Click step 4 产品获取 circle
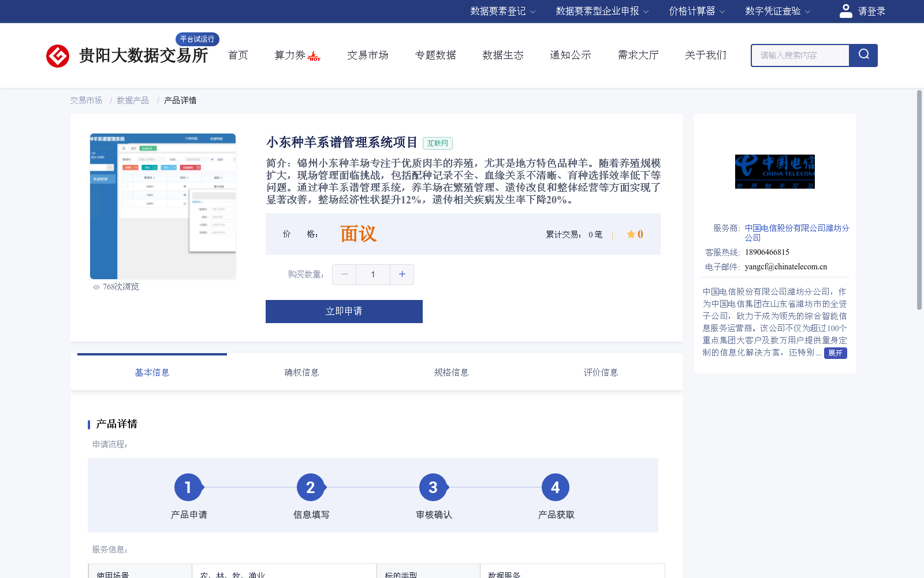The height and width of the screenshot is (578, 924). pos(556,488)
